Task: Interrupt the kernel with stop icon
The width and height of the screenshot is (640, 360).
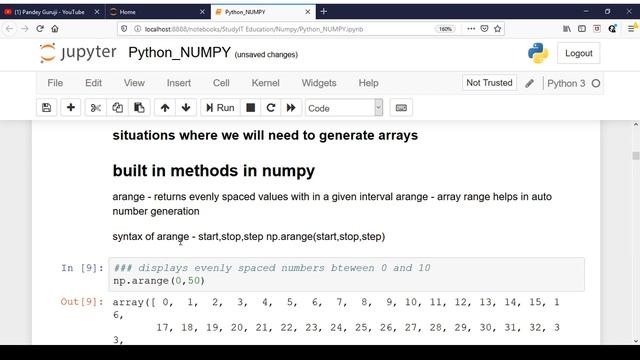Action: [x=251, y=108]
